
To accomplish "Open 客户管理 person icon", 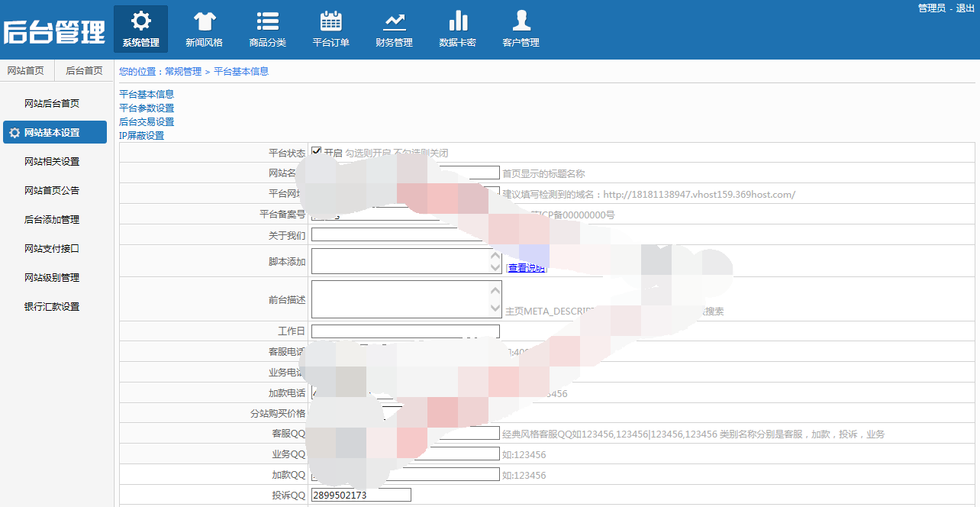I will 521,21.
